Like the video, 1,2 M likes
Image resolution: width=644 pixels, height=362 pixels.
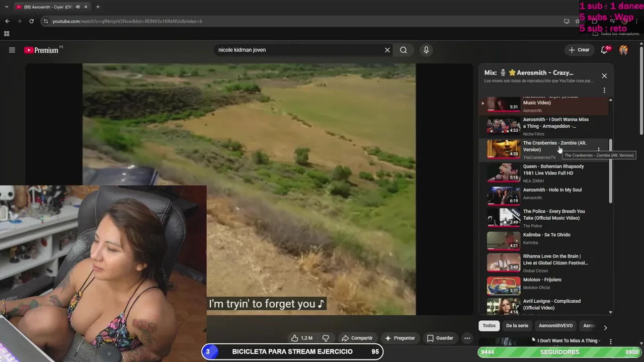click(x=301, y=338)
